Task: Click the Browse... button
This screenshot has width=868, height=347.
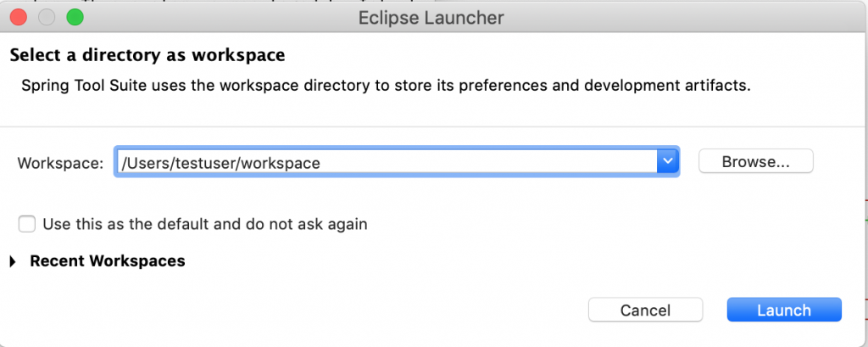Action: (755, 161)
